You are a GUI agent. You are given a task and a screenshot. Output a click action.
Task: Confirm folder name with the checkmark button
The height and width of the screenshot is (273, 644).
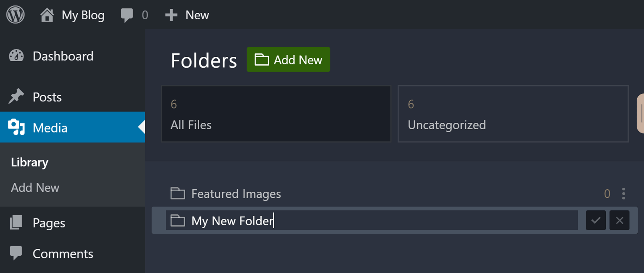point(596,220)
